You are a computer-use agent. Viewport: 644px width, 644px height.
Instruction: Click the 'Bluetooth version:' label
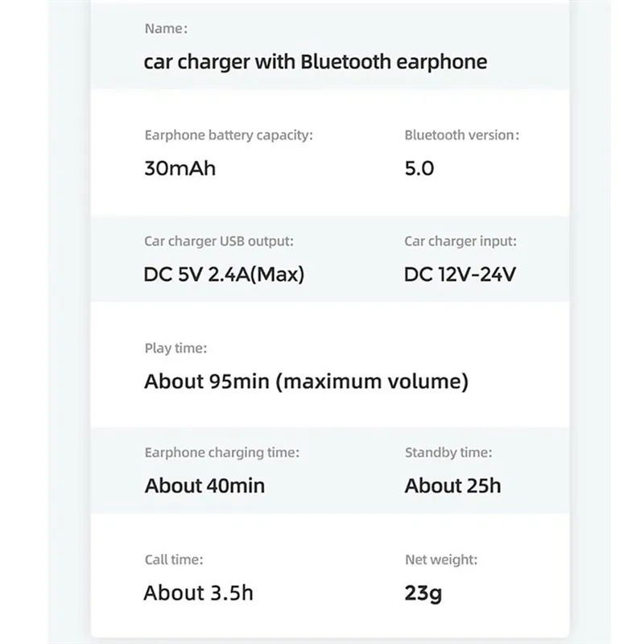click(x=462, y=135)
